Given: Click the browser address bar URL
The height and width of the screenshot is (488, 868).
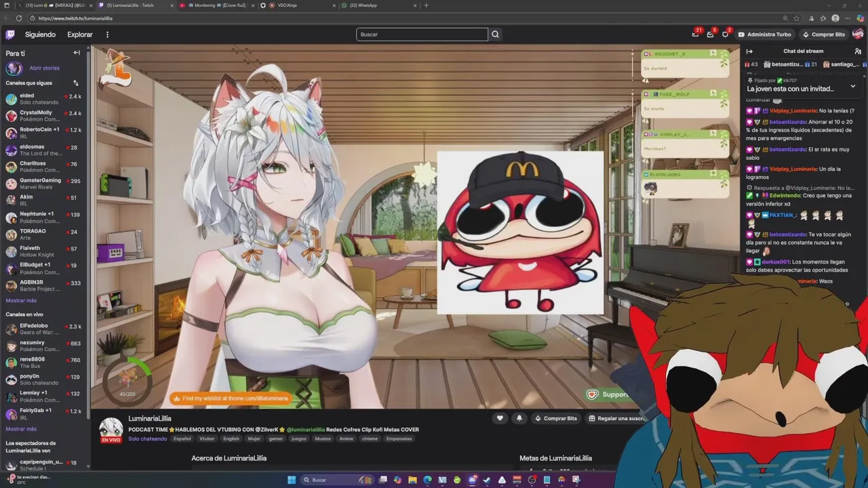Looking at the screenshot, I should [x=76, y=18].
